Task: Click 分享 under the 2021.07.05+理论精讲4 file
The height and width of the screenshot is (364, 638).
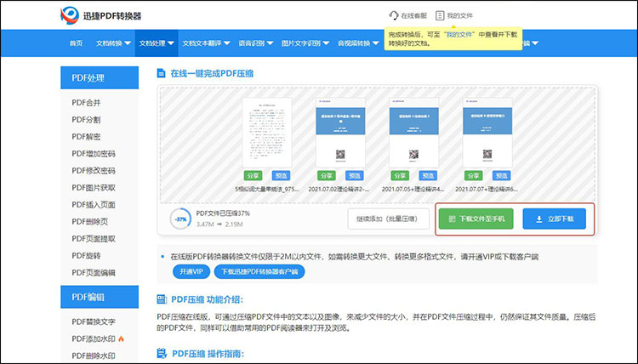Action: pyautogui.click(x=400, y=176)
